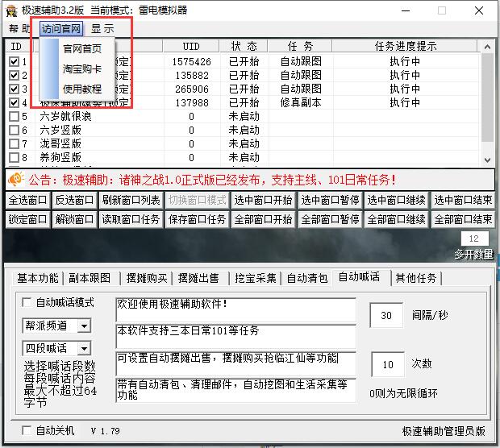The width and height of the screenshot is (500, 448).
Task: Click the app icon in title bar
Action: pos(11,10)
